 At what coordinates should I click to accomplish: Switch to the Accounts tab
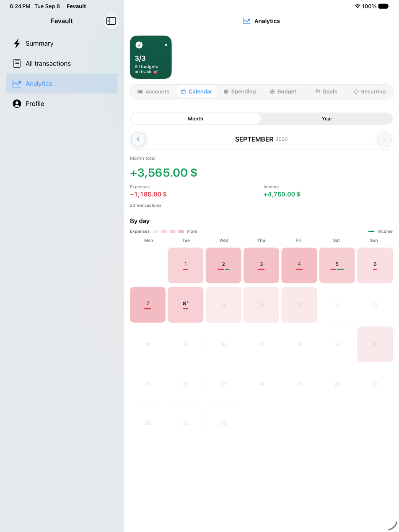click(153, 91)
